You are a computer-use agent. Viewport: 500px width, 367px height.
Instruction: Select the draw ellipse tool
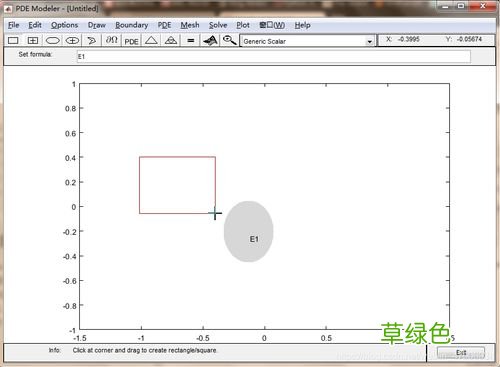pos(53,41)
